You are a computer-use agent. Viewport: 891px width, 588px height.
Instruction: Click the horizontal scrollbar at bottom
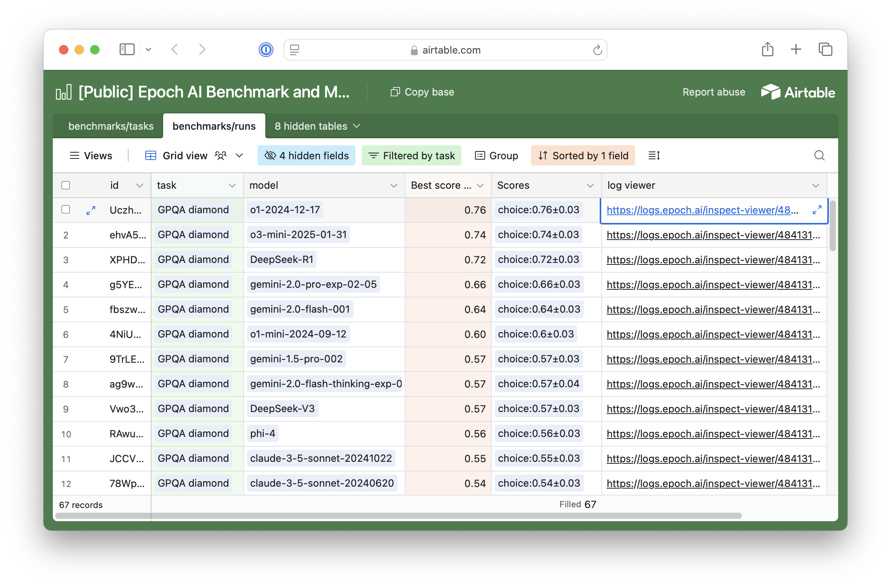[x=398, y=516]
